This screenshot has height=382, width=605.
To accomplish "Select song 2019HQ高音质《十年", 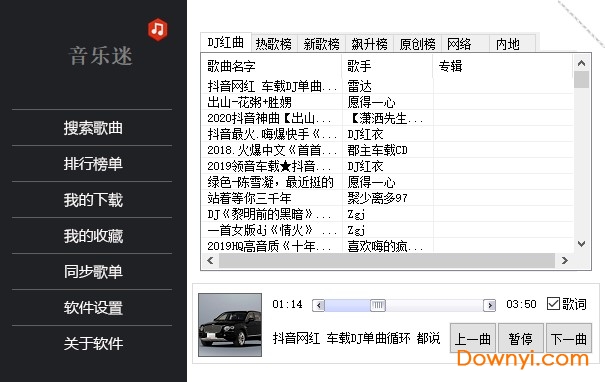I will point(269,246).
